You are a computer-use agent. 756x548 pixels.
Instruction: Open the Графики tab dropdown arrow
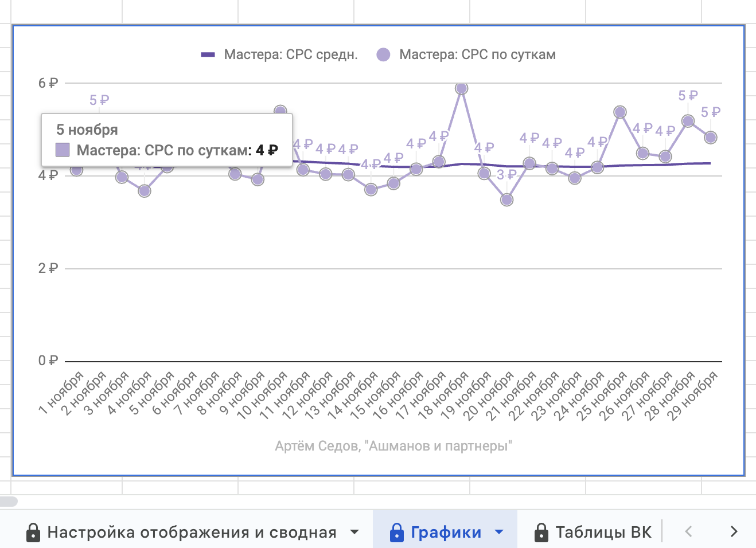(499, 532)
